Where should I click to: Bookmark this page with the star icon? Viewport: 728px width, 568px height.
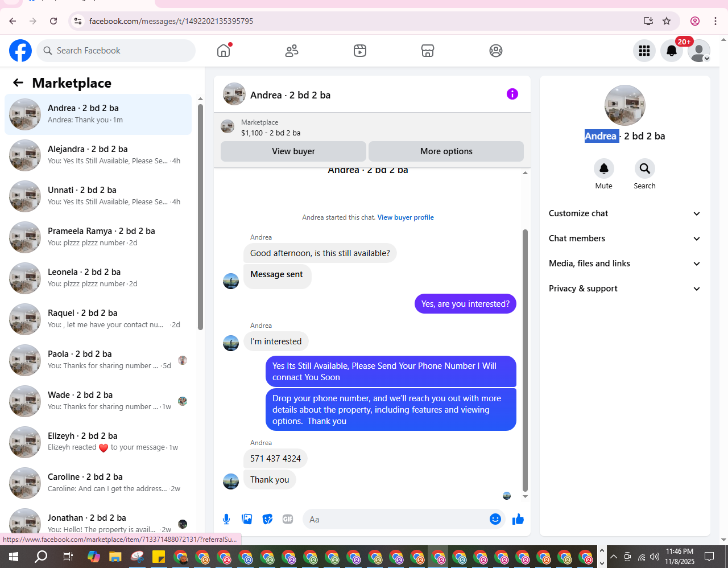coord(667,21)
